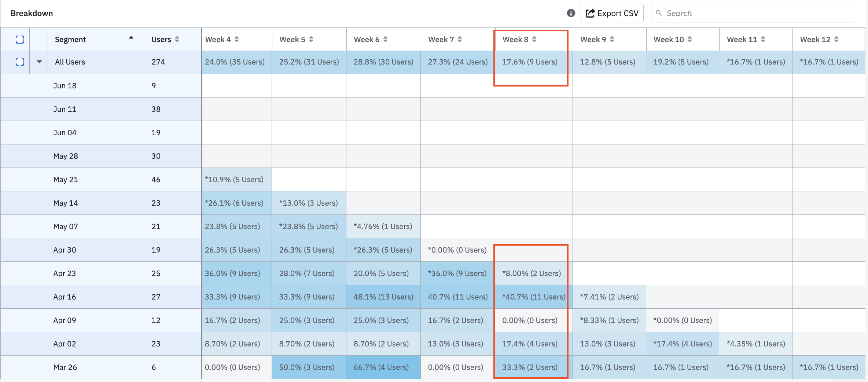Sort Week 6 column using sort icon
The height and width of the screenshot is (382, 868).
pyautogui.click(x=386, y=39)
